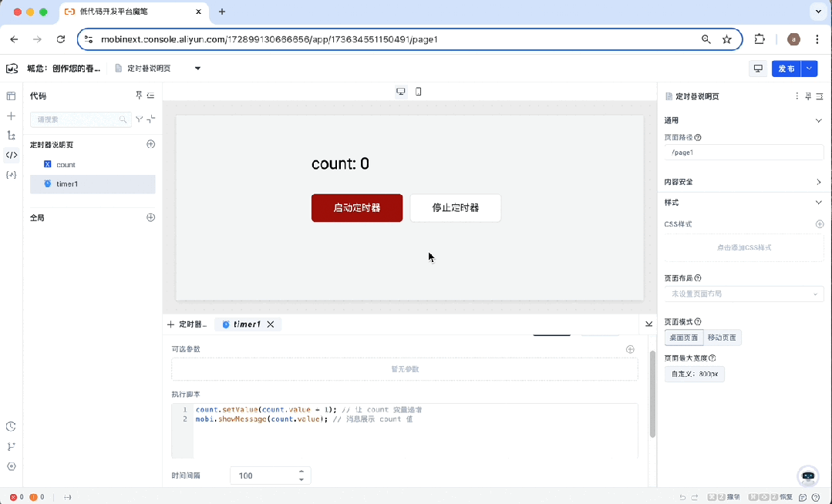Open the settings hexagon icon in left sidebar
Image resolution: width=832 pixels, height=504 pixels.
click(x=11, y=466)
